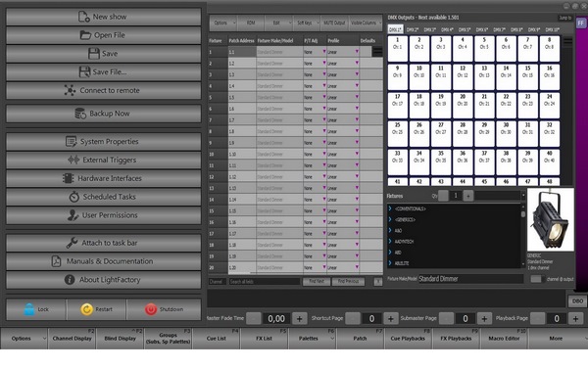Click the fixture list scrollbar thumb
588x369 pixels.
523,214
